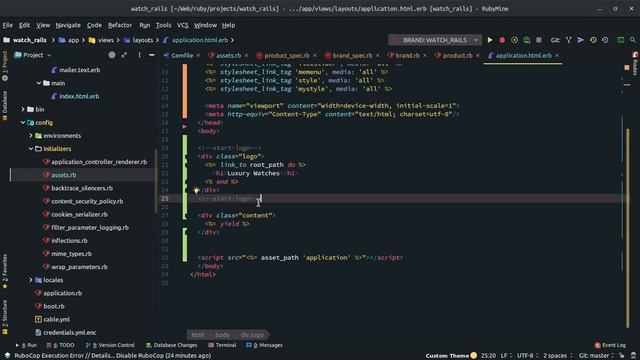Screen dimensions: 640x360
Task: Click the read-only lock icon in the status bar
Action: (x=622, y=356)
